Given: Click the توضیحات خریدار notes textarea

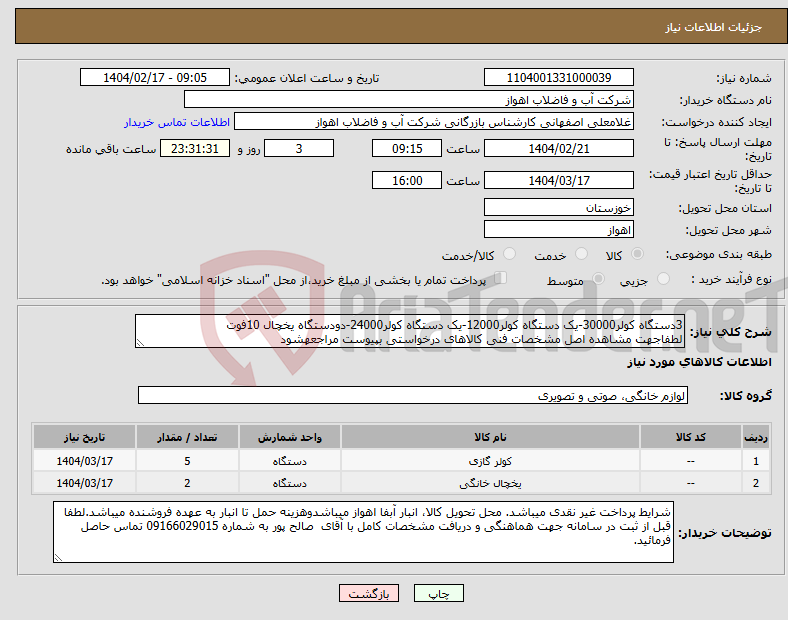Looking at the screenshot, I should pos(363,532).
